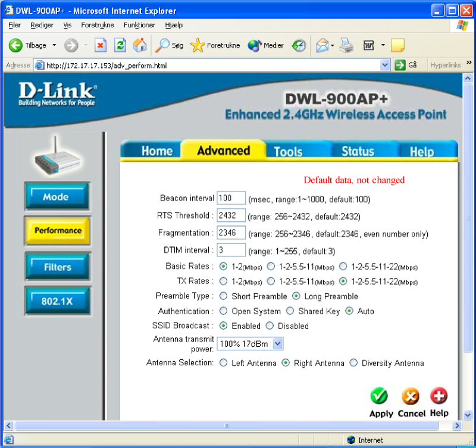Viewport: 476px width, 448px height.
Task: Select TX Rates 1-2 Mbps radio
Action: click(x=224, y=281)
